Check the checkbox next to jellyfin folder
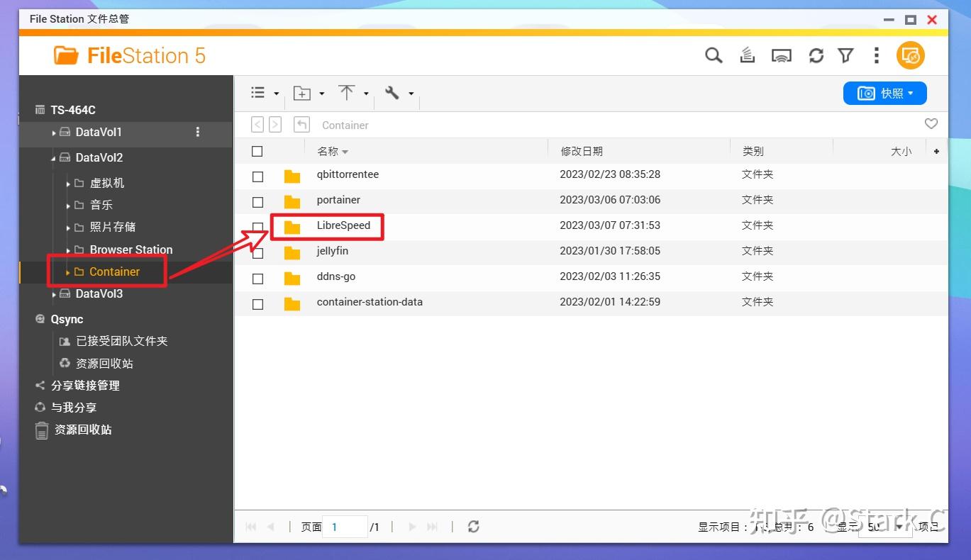This screenshot has height=560, width=971. pos(257,253)
